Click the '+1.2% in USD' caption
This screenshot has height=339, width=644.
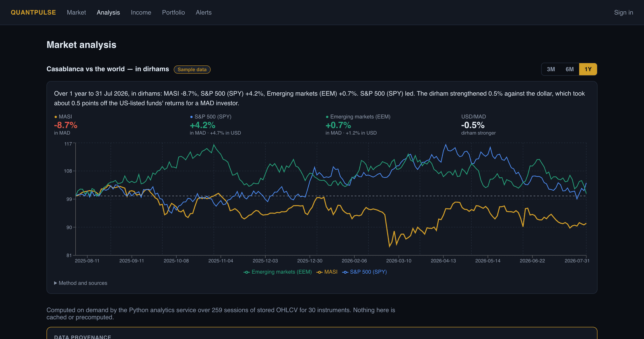tap(361, 133)
